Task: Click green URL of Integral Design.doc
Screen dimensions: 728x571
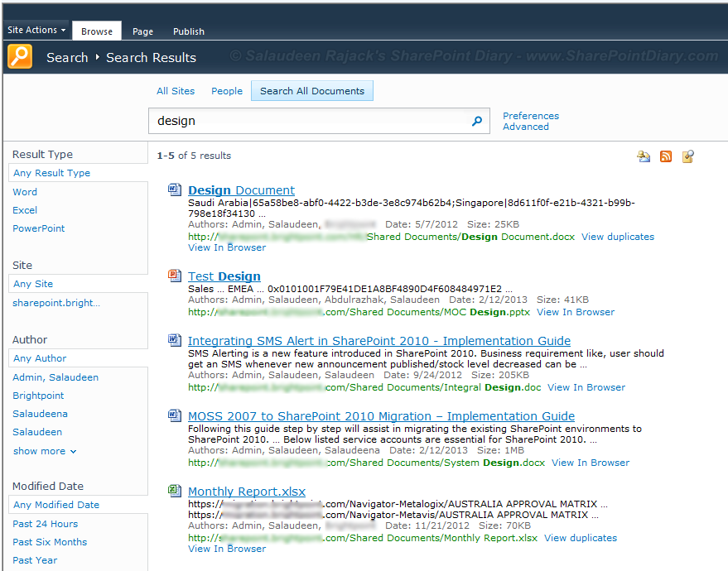Action: [x=364, y=386]
